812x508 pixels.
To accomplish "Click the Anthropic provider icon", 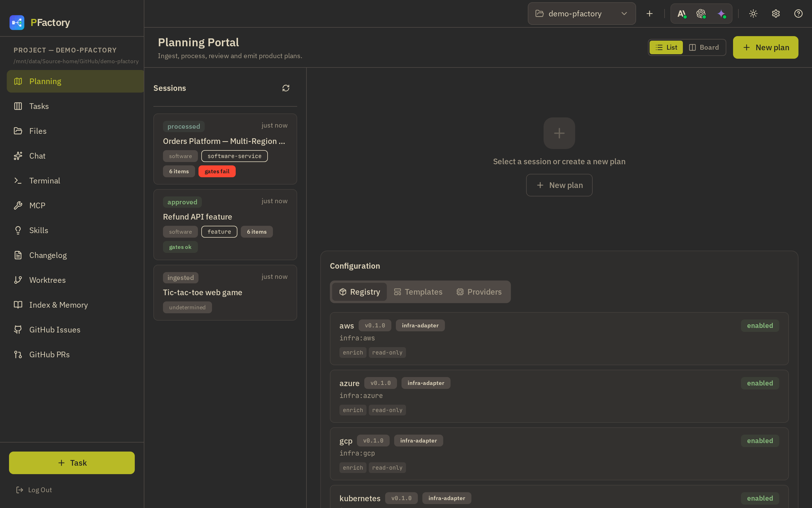I will click(x=681, y=14).
